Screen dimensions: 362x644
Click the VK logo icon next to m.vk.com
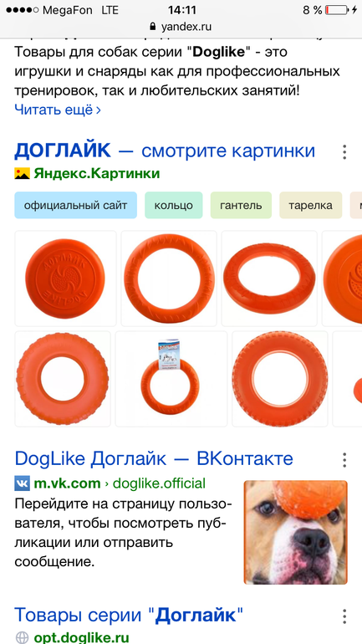(23, 483)
